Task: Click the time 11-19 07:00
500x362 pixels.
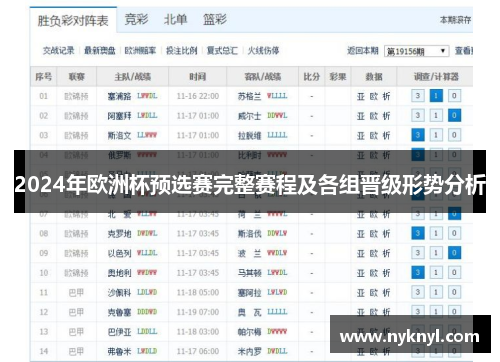Action: 198,312
